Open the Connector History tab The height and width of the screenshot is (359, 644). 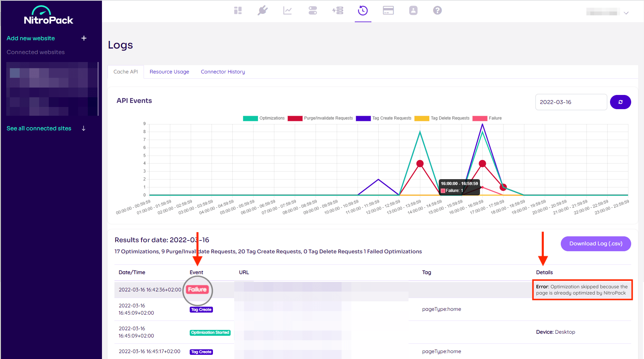(x=223, y=71)
